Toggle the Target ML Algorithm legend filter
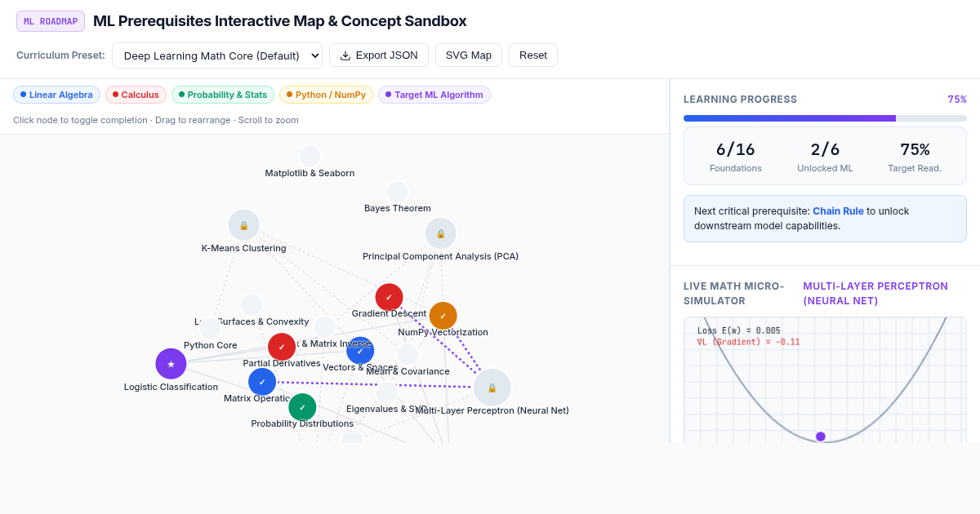 click(434, 95)
